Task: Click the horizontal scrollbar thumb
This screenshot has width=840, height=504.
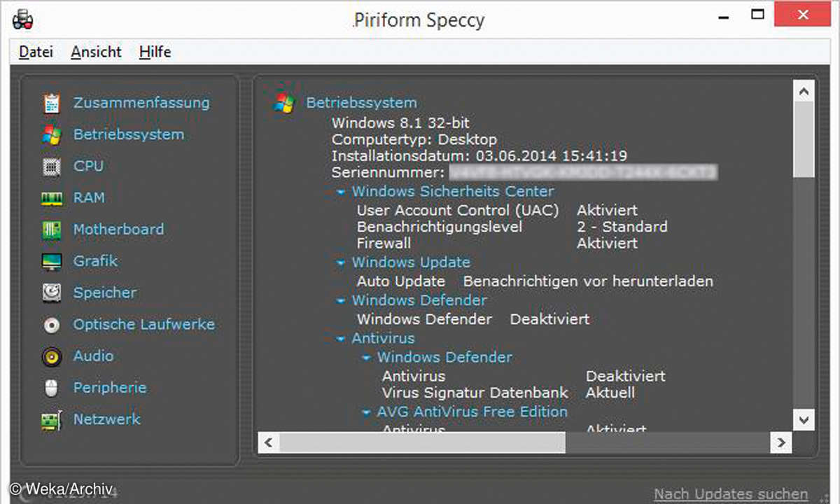Action: point(423,442)
